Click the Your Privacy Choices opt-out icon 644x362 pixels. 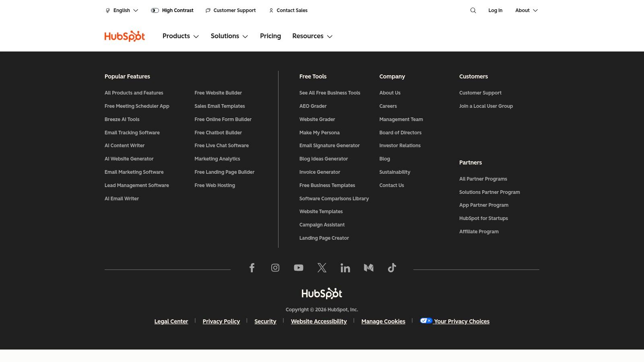point(426,321)
